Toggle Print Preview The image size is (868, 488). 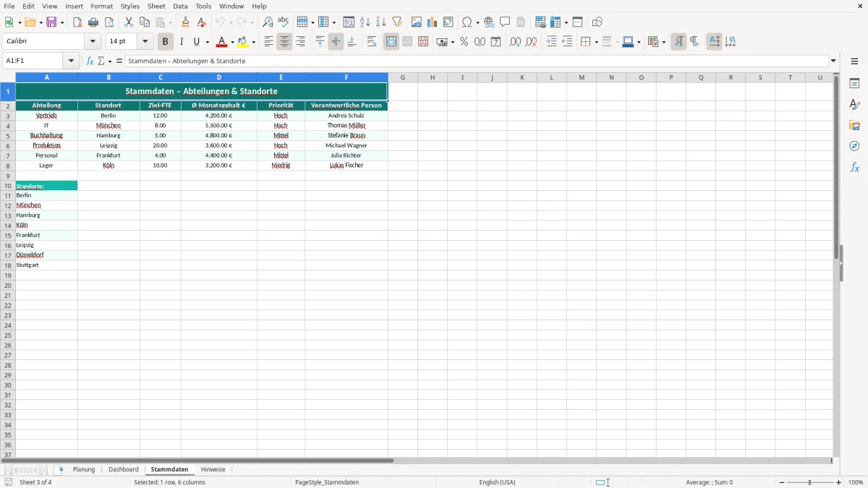[109, 22]
